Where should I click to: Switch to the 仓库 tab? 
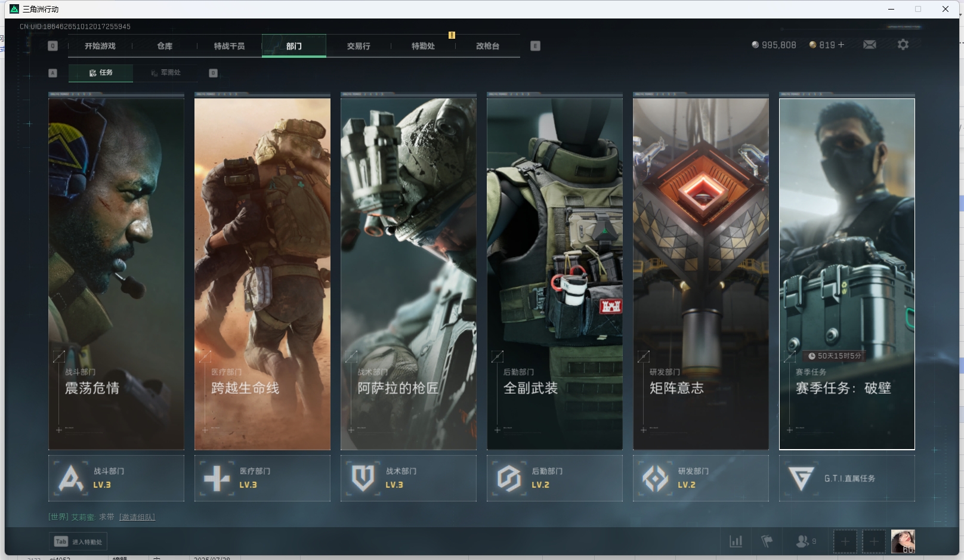[165, 46]
